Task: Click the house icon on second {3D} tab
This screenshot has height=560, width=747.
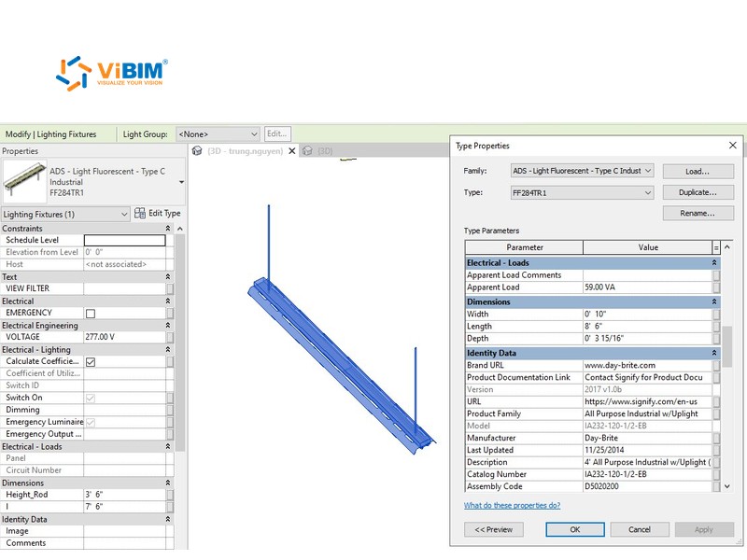Action: click(307, 151)
